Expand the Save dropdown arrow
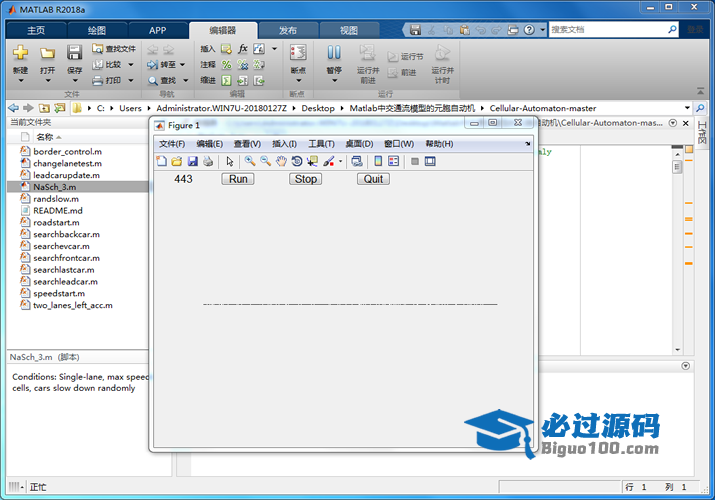The height and width of the screenshot is (500, 715). pyautogui.click(x=75, y=81)
